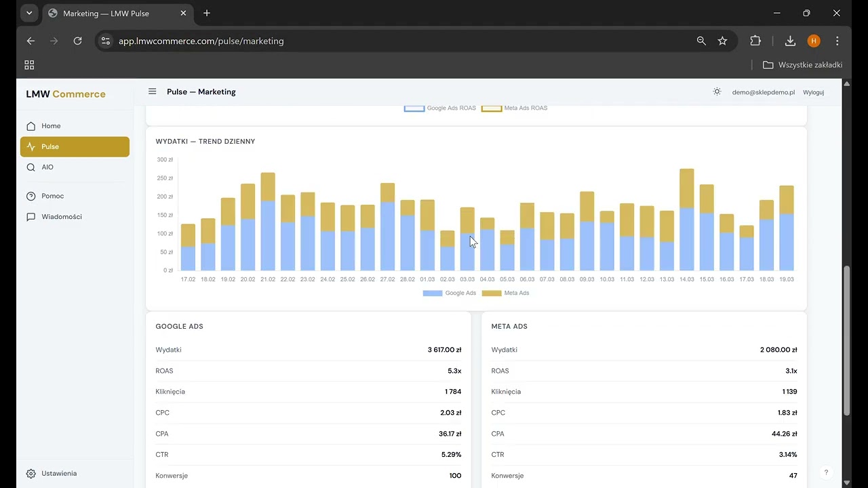Click the LMW Commerce logo
This screenshot has width=868, height=488.
66,94
